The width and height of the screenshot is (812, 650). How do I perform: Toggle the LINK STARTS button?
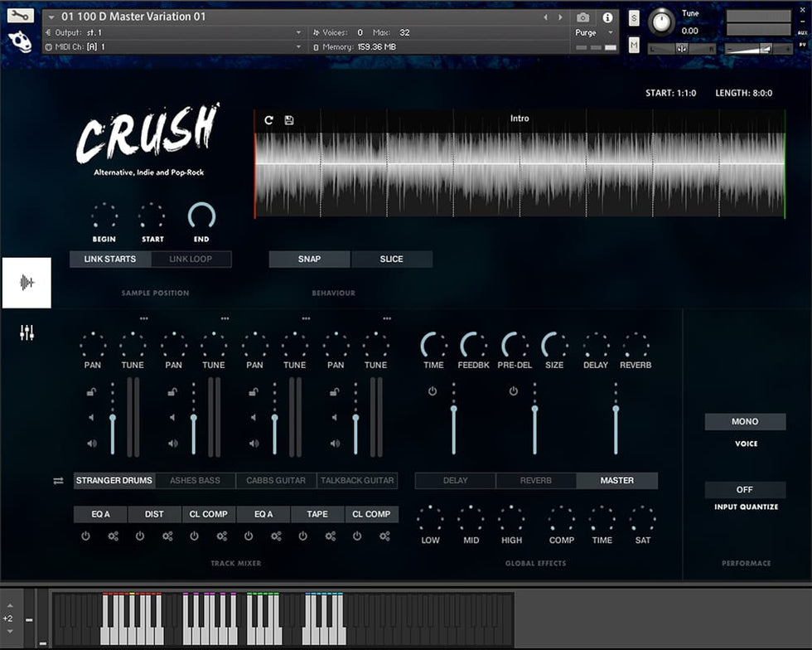[x=110, y=260]
